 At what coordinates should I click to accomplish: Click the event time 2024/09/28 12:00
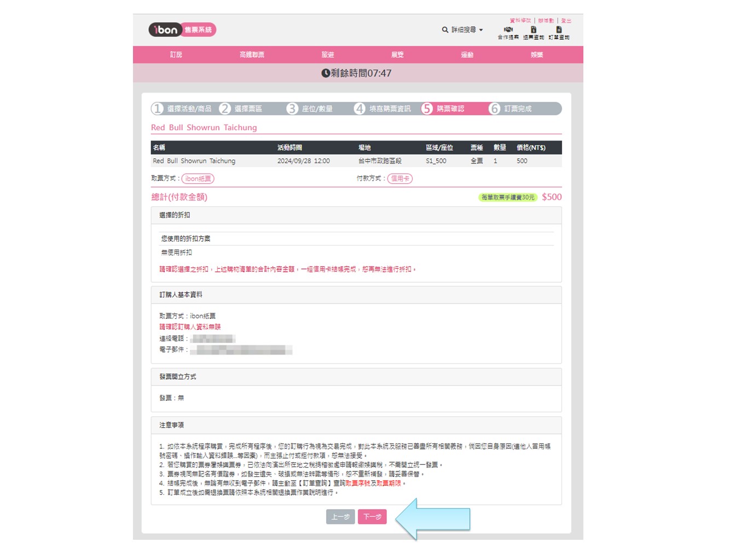[x=304, y=161]
